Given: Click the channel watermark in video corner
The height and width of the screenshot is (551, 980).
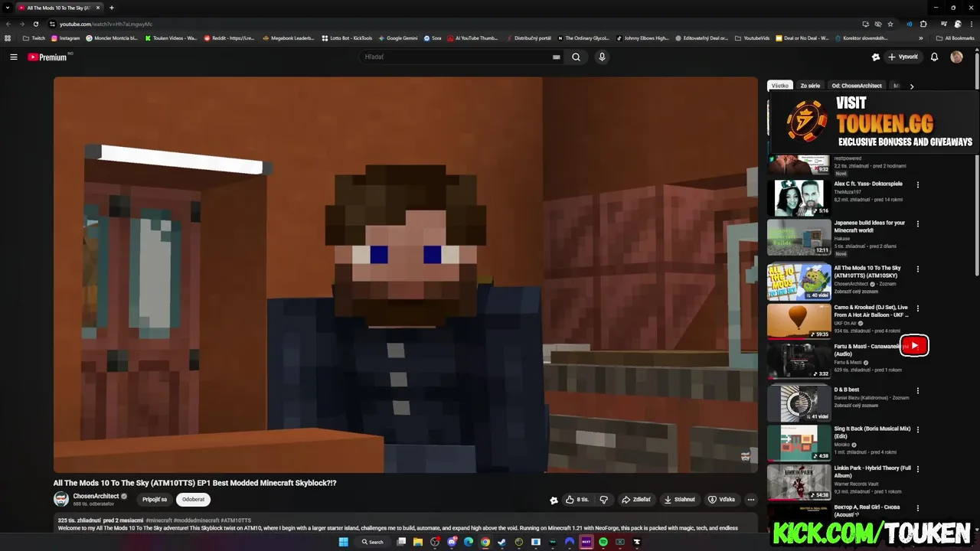Looking at the screenshot, I should (746, 456).
